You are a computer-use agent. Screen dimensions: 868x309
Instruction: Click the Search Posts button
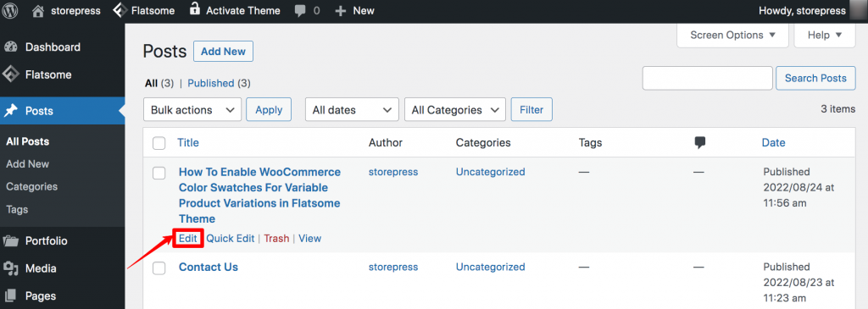[x=815, y=78]
